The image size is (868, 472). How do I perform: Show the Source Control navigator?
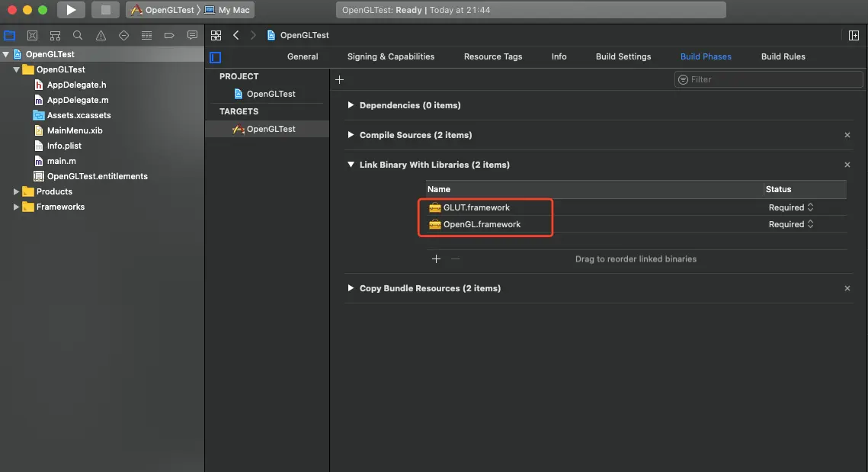tap(33, 35)
